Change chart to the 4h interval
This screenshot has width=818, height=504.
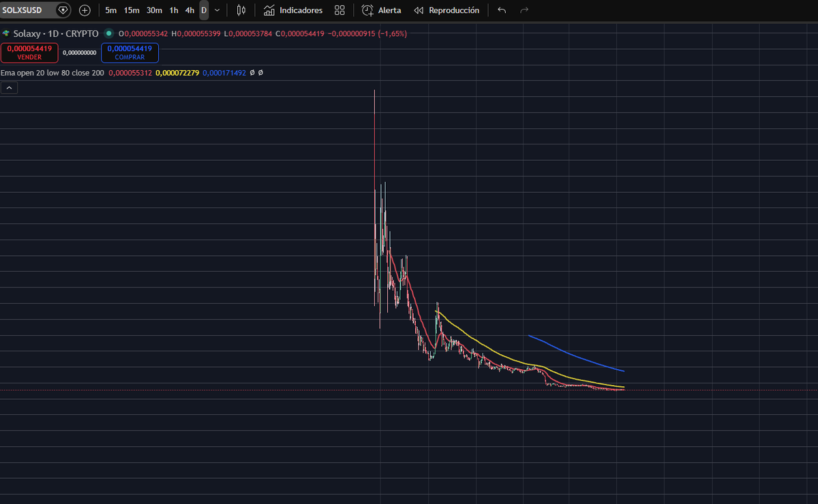pyautogui.click(x=190, y=10)
